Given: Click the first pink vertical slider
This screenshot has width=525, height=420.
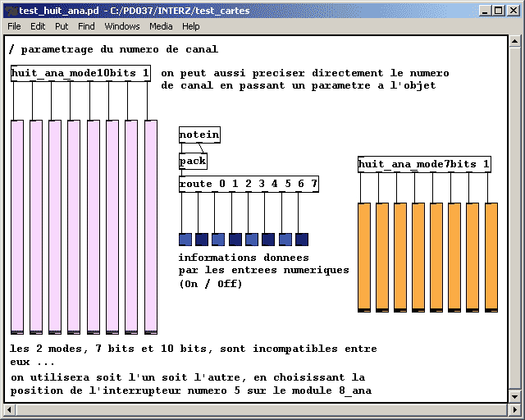Looking at the screenshot, I should click(17, 226).
